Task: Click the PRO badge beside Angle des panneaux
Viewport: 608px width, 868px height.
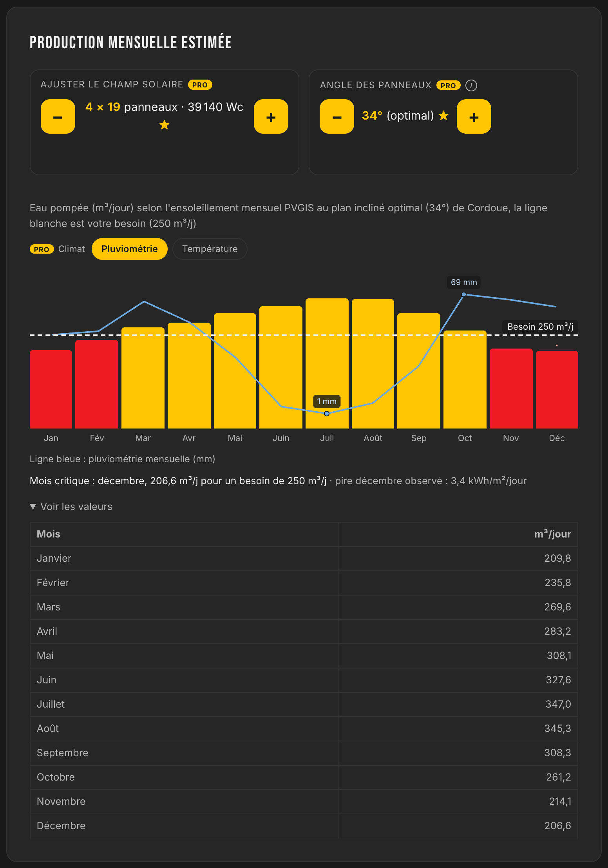Action: (x=449, y=85)
